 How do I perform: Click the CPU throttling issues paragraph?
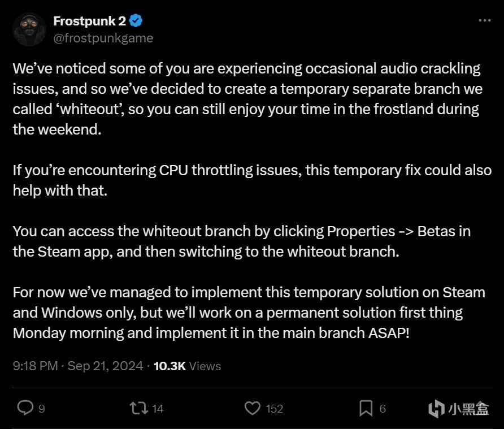click(253, 180)
